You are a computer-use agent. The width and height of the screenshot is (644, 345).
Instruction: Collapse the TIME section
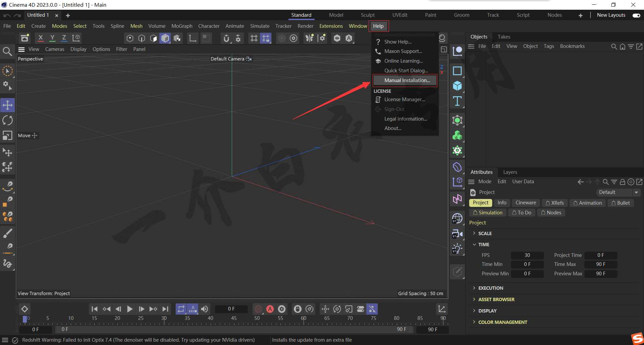[x=483, y=245]
